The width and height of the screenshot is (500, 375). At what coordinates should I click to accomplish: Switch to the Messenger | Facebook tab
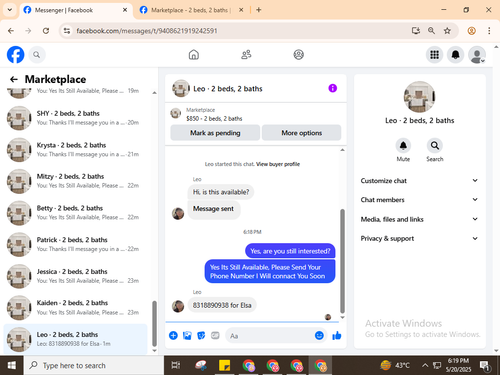point(76,10)
